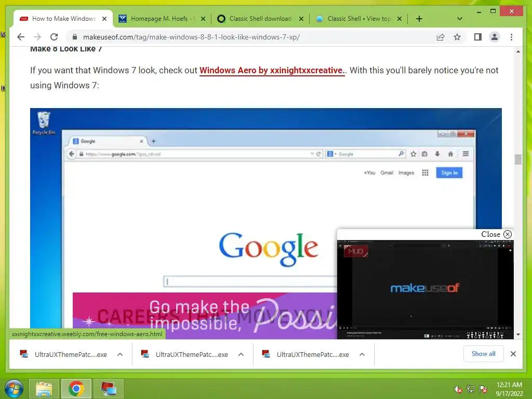Click page scrollbar down arrow
This screenshot has width=532, height=399.
518,335
